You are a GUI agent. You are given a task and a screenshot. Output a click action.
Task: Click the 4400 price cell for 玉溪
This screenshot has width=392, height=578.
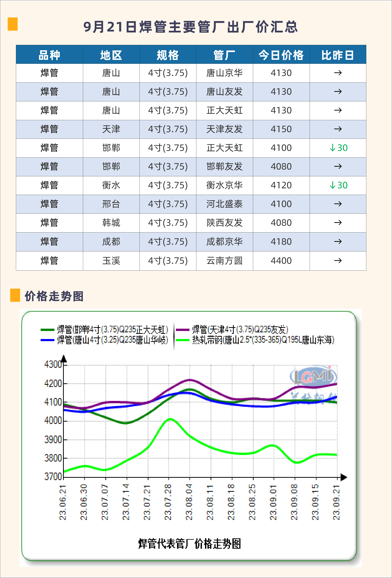tap(281, 260)
